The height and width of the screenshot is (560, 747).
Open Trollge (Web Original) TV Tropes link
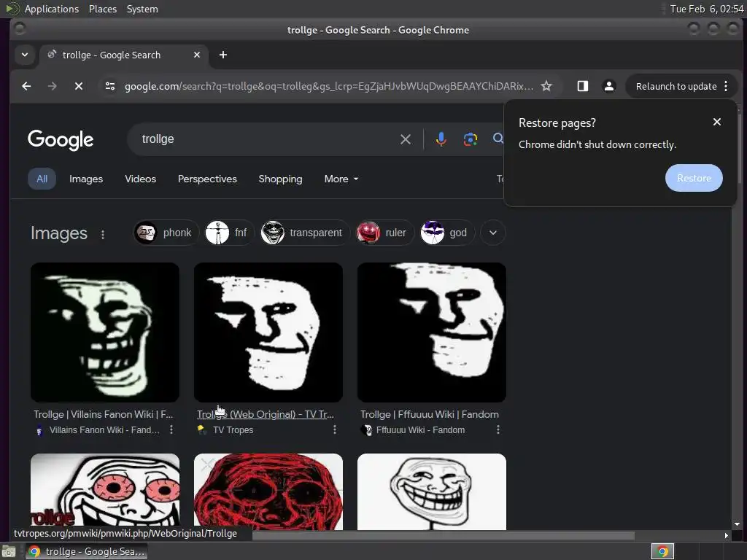[266, 414]
